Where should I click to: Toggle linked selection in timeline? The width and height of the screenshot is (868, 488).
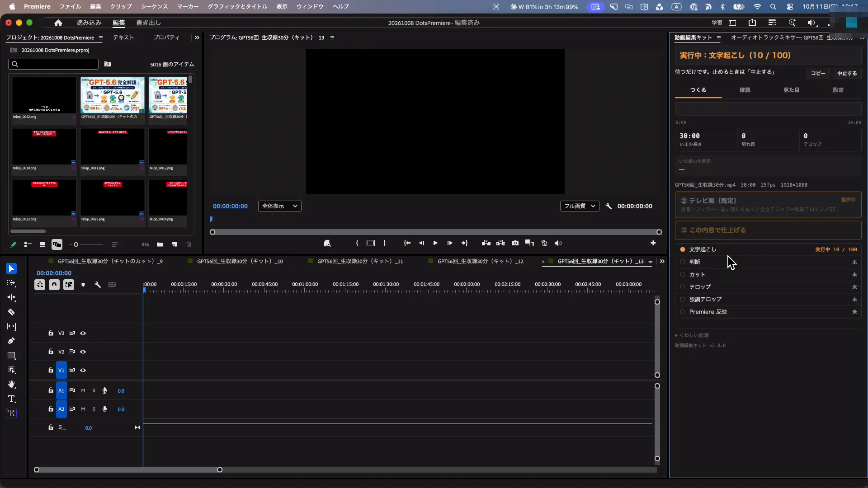pyautogui.click(x=69, y=285)
